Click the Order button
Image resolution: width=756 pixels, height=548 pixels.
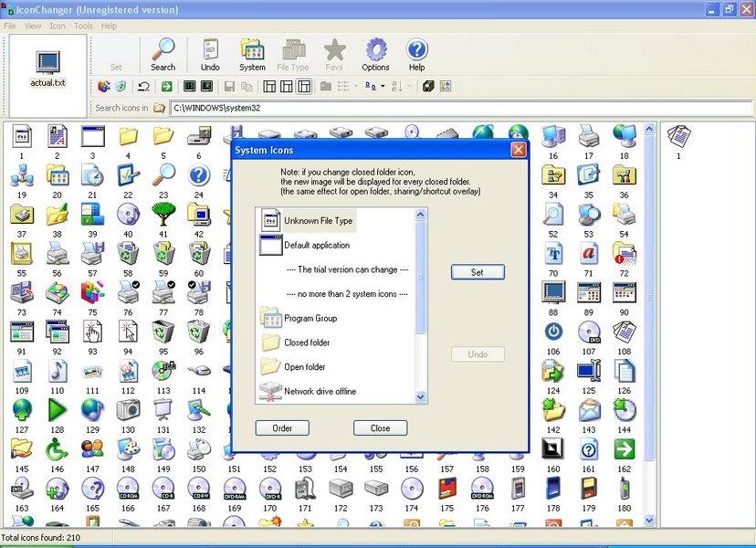[x=282, y=427]
